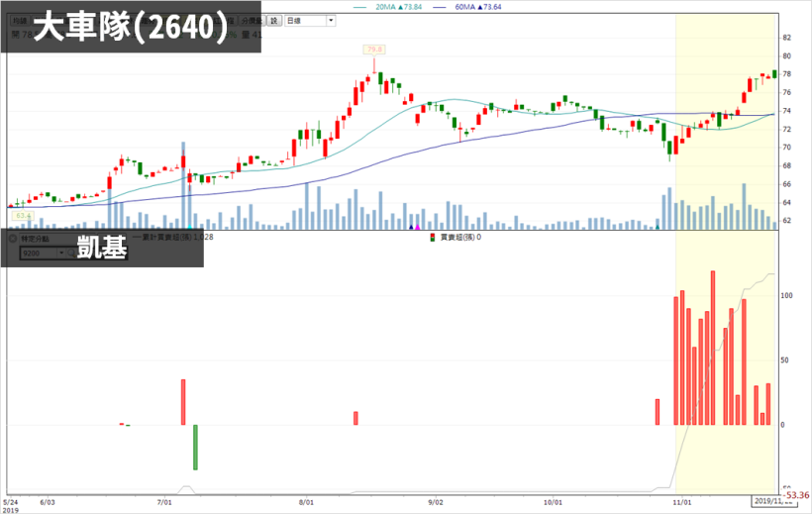Click the 63.4 low price label
Screen dimensions: 812x514
(24, 216)
